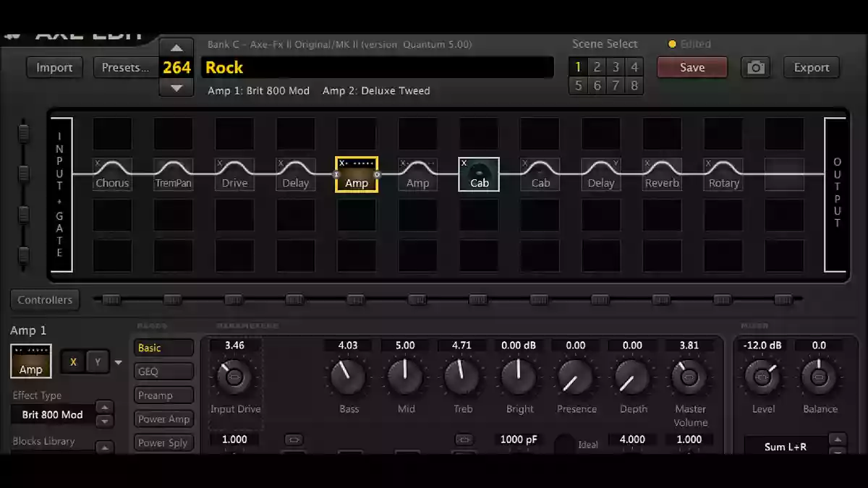The image size is (868, 488).
Task: Open the Controllers panel
Action: tap(45, 299)
